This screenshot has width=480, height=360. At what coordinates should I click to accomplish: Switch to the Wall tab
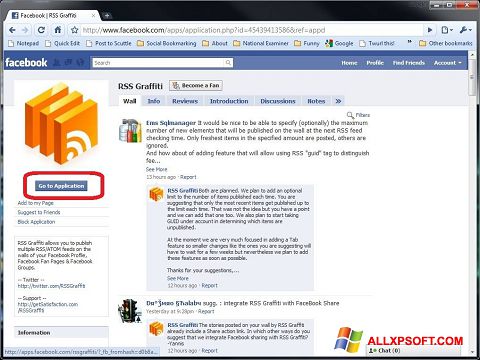[x=130, y=101]
